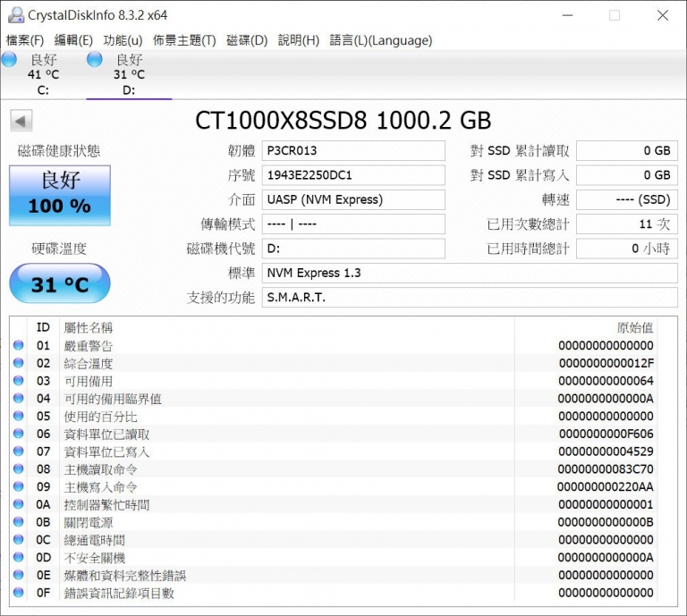
Task: Click status dot of row 0C 總通電時間
Action: tap(19, 540)
